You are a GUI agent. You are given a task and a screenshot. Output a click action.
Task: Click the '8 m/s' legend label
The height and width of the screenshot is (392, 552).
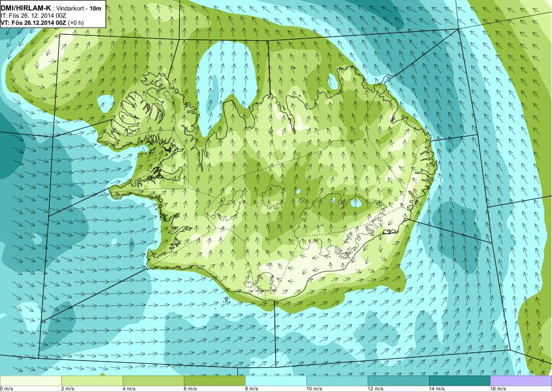252,389
